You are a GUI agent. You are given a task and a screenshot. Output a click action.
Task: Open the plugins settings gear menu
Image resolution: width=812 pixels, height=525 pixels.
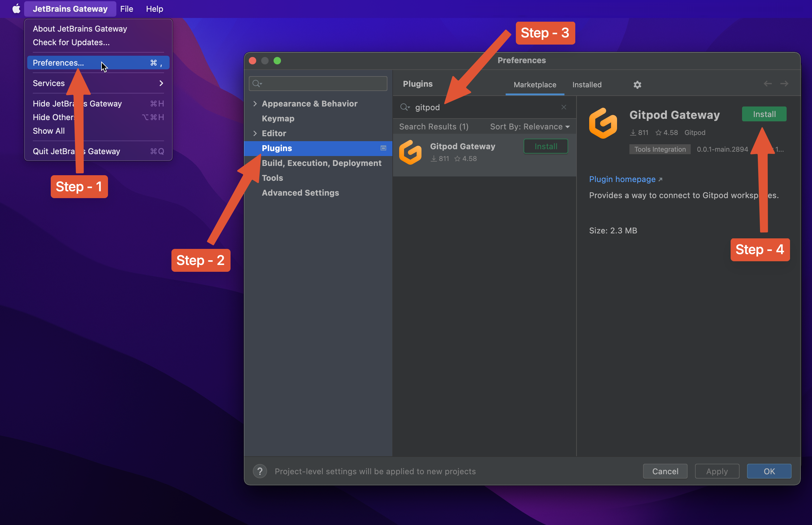[637, 85]
